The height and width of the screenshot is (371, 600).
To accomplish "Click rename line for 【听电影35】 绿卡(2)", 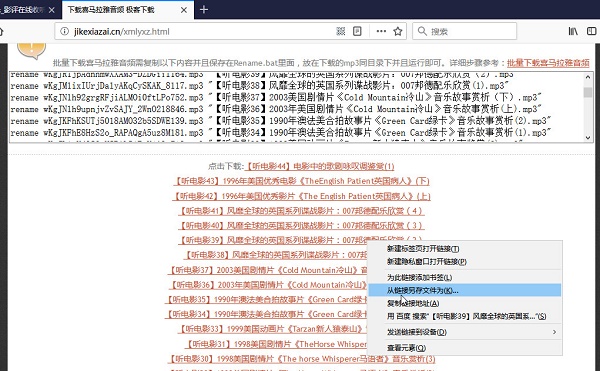I will pyautogui.click(x=280, y=121).
